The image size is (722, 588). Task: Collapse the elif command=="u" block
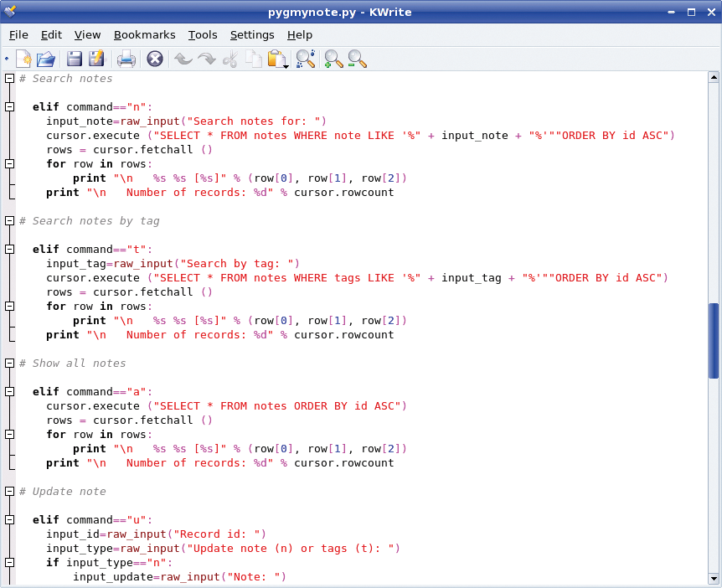pos(9,520)
